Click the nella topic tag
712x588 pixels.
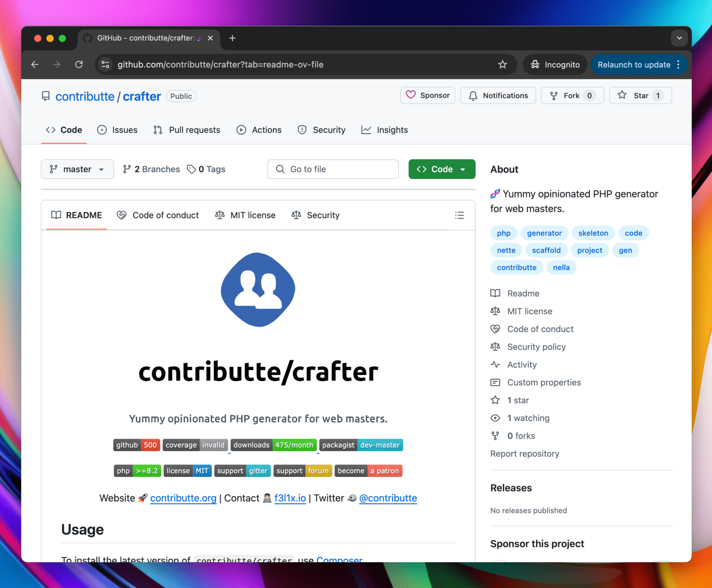click(561, 267)
